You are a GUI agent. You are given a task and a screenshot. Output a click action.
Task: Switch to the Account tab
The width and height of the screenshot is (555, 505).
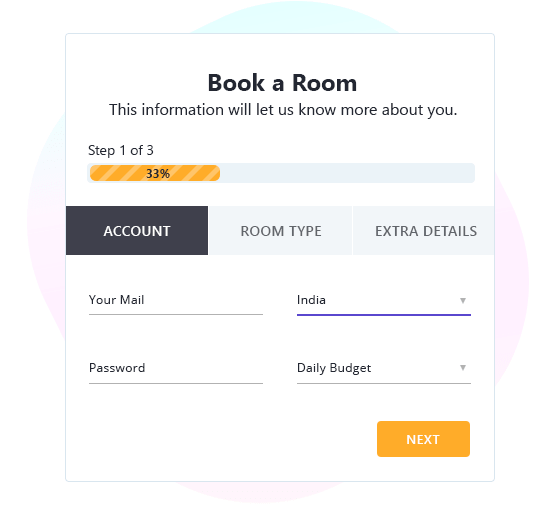pos(137,231)
